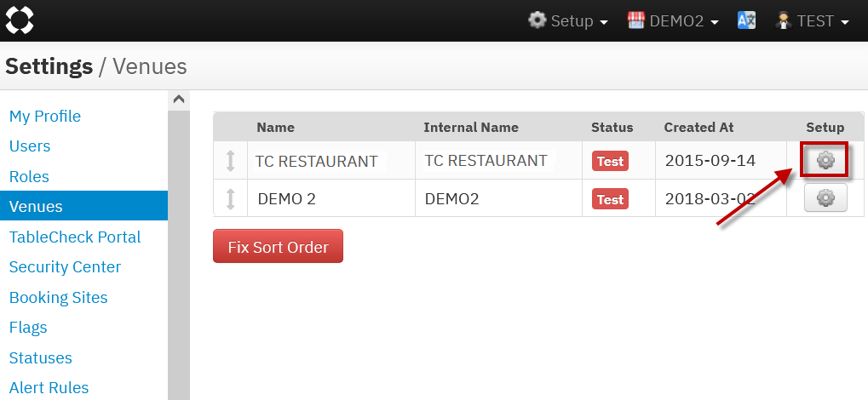
Task: Grab the sort handle for TC RESTAURANT
Action: point(230,161)
